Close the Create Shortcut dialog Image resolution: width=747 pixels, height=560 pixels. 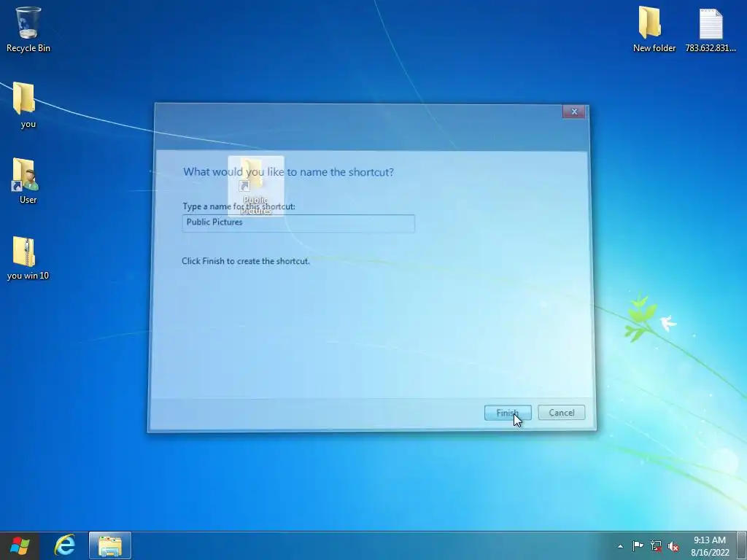[x=573, y=112]
